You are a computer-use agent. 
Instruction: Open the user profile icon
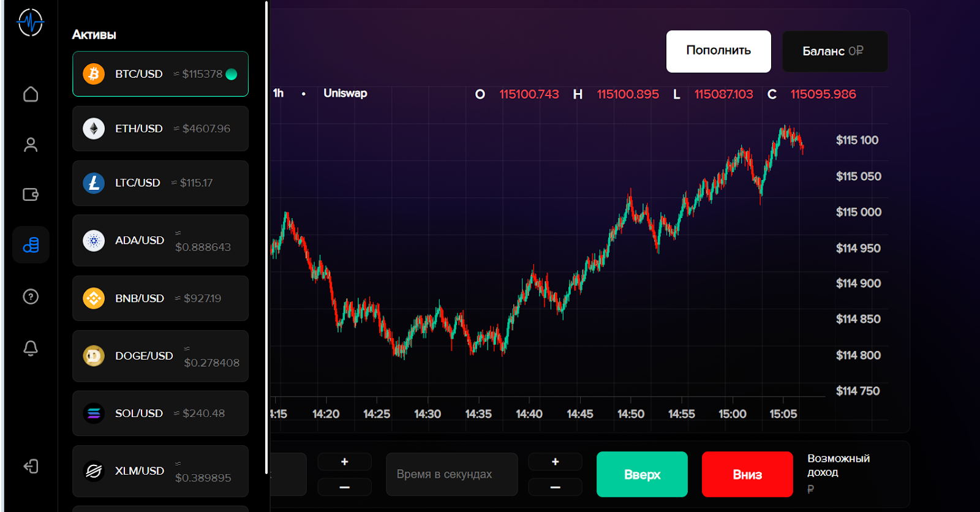point(31,145)
